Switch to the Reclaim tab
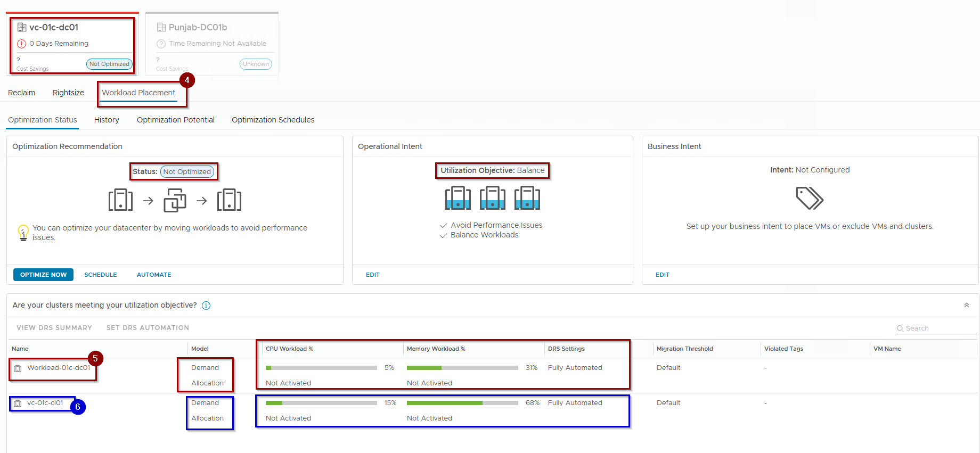Viewport: 980px width, 453px height. pos(22,93)
